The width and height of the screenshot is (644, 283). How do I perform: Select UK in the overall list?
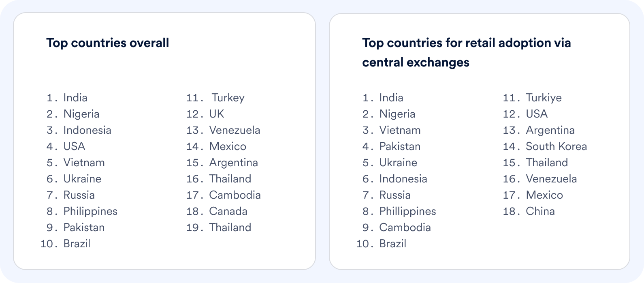tap(216, 114)
